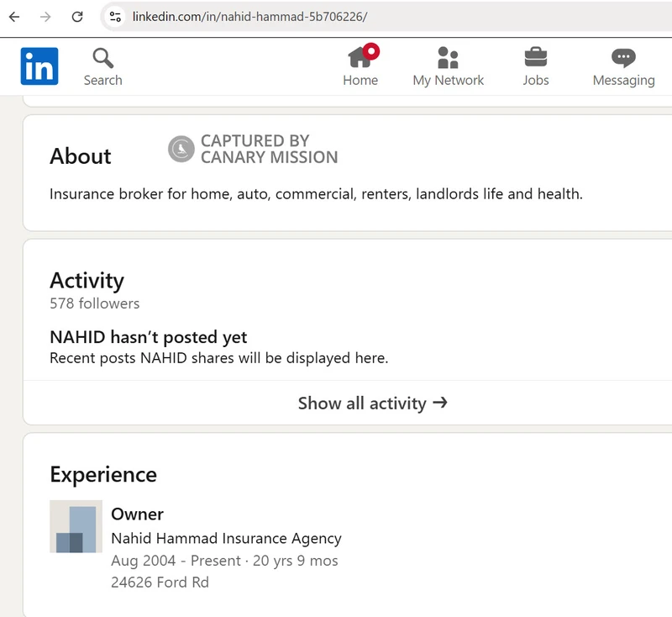This screenshot has width=672, height=617.
Task: Open the Nahid Hammad Insurance Agency logo
Action: pyautogui.click(x=76, y=526)
